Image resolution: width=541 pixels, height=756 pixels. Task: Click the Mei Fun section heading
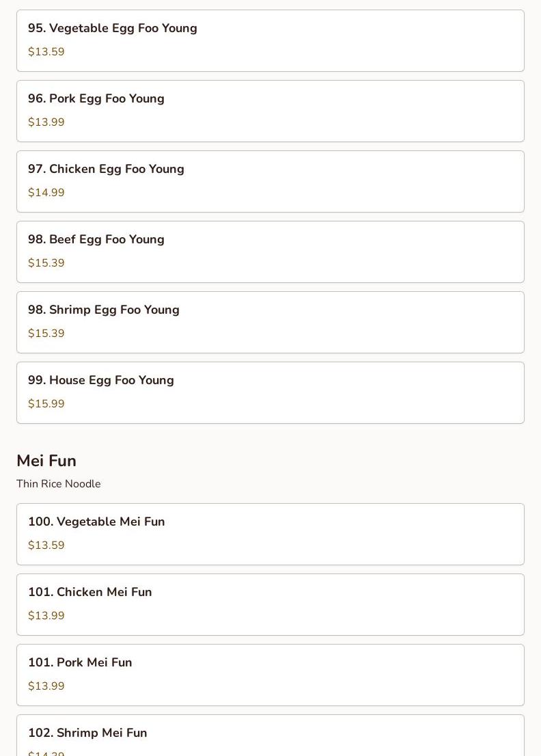point(46,461)
